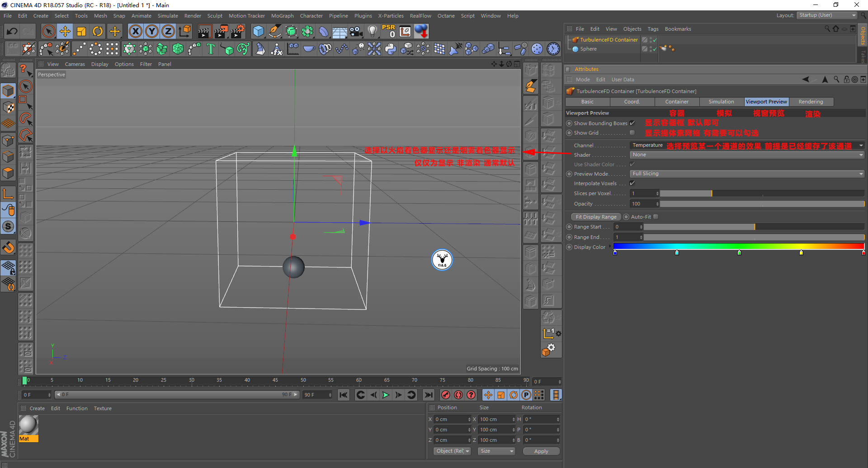Click the Display Color gradient bar
Viewport: 868px width, 468px height.
739,246
